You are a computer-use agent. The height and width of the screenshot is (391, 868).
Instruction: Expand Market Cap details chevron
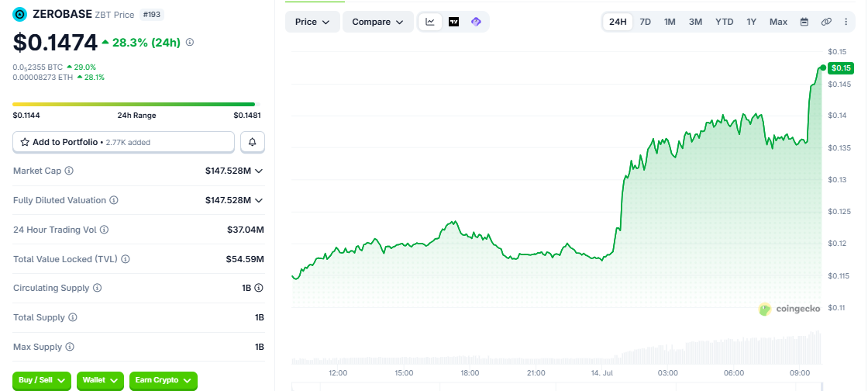pos(259,171)
